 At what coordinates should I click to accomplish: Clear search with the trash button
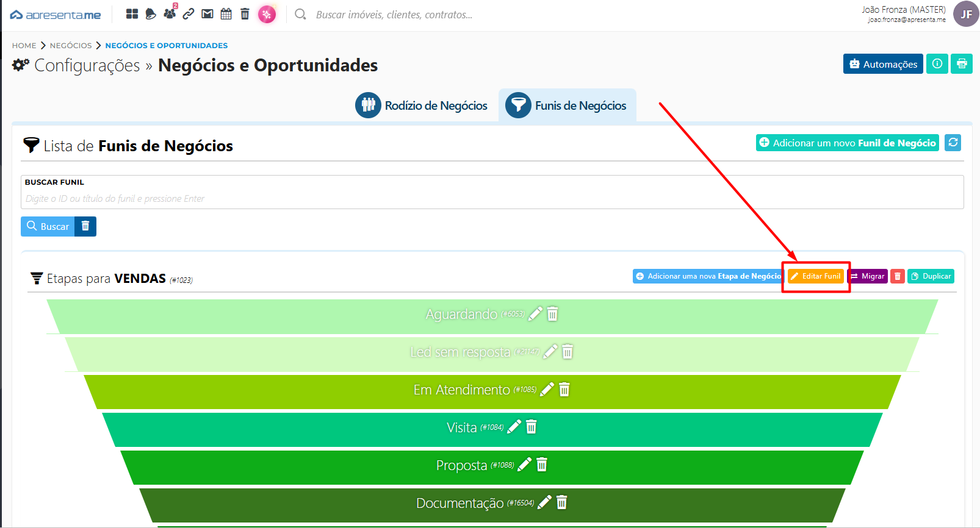click(x=85, y=226)
